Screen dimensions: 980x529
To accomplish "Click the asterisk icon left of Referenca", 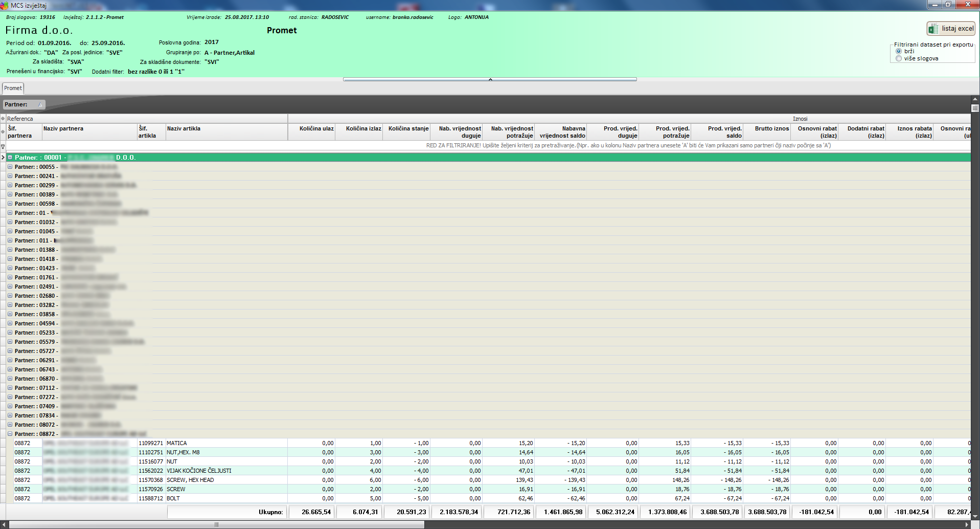I will [x=3, y=119].
